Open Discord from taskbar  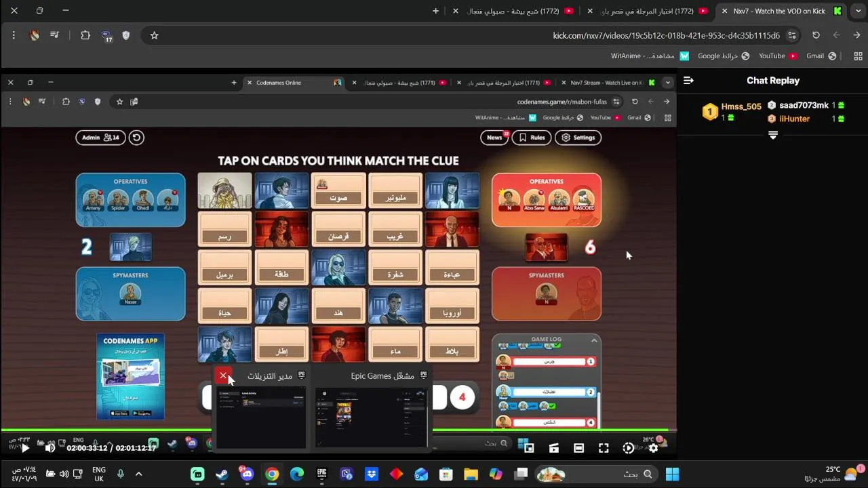coord(246,474)
